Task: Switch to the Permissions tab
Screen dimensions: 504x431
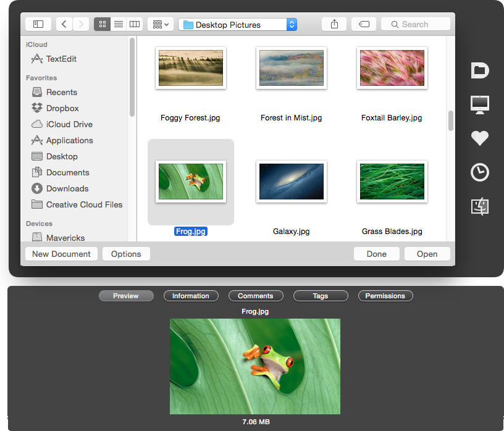Action: (385, 296)
